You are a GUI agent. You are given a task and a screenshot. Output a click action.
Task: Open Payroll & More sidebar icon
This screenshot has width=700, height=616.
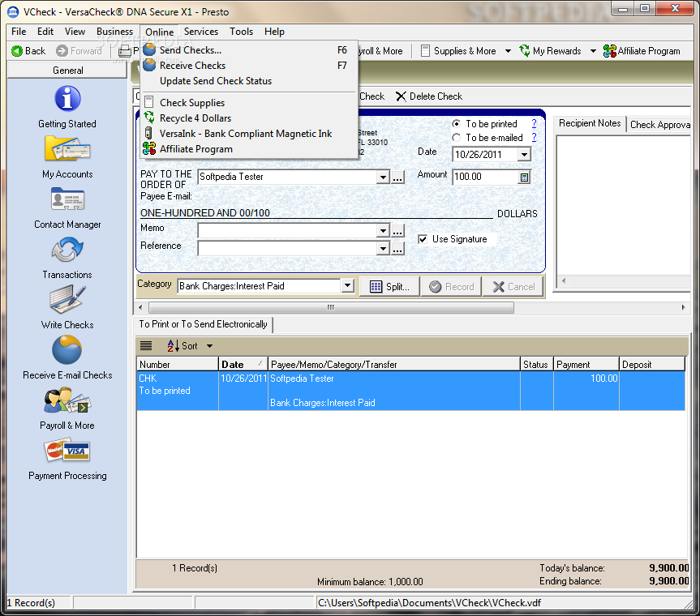(67, 400)
